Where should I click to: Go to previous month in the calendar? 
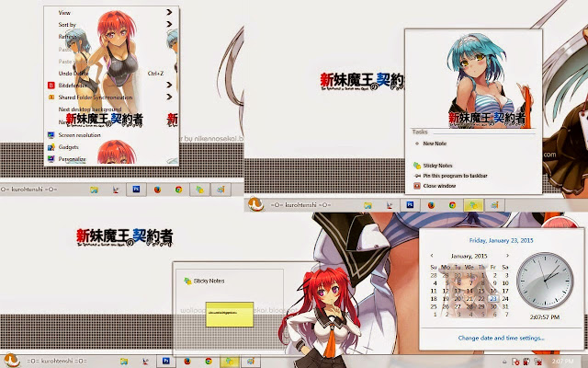pos(432,256)
